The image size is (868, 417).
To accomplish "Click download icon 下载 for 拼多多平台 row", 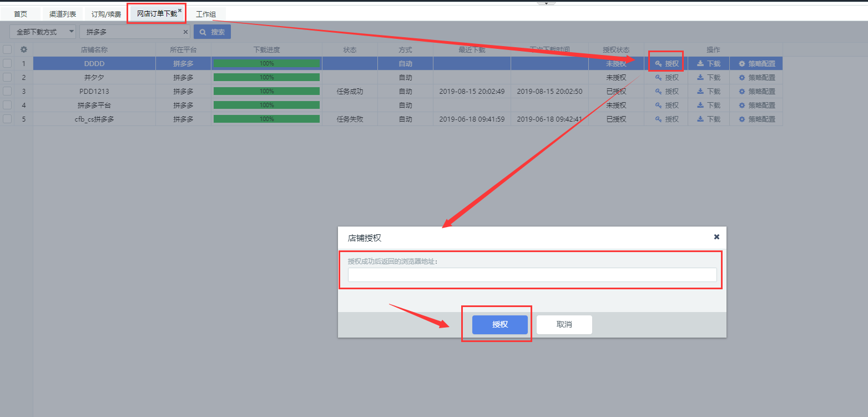I will pos(709,105).
